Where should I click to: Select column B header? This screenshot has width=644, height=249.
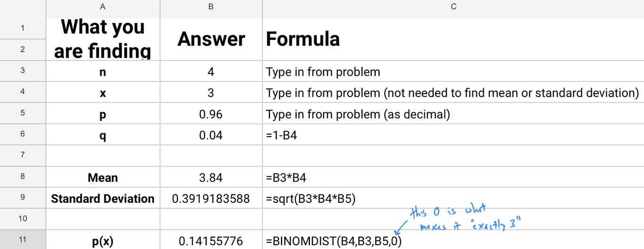pyautogui.click(x=211, y=7)
